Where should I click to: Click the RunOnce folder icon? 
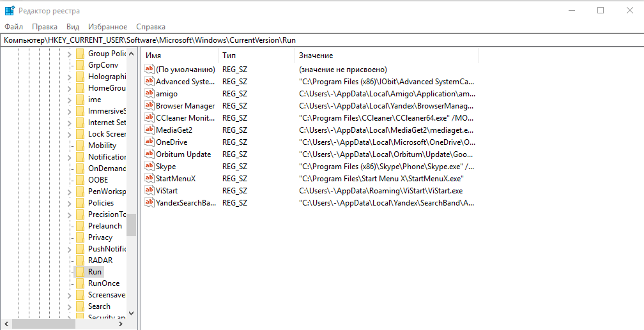click(x=80, y=283)
